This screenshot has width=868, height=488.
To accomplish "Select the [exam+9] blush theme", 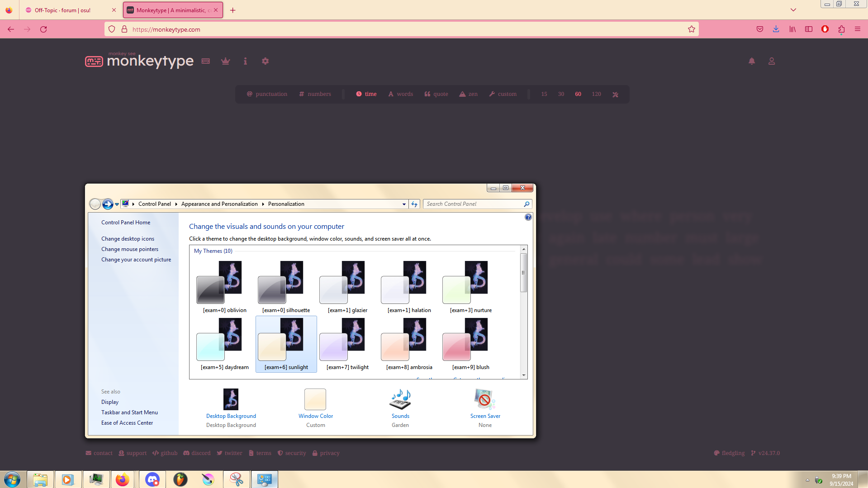I will click(x=471, y=344).
